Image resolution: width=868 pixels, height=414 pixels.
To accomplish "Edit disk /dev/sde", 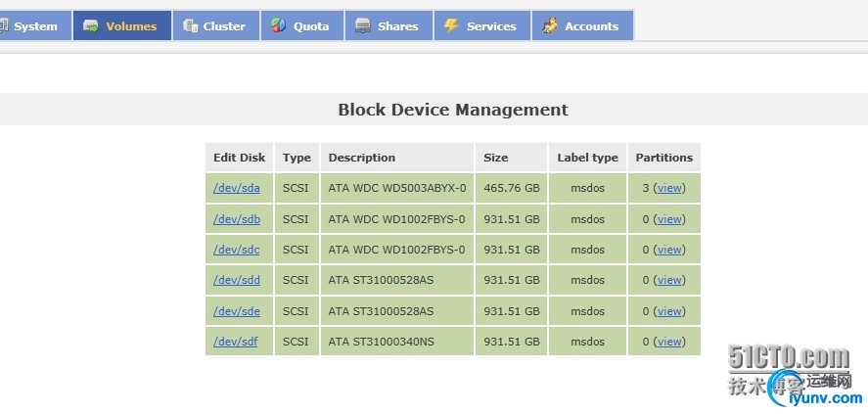I will tap(237, 311).
